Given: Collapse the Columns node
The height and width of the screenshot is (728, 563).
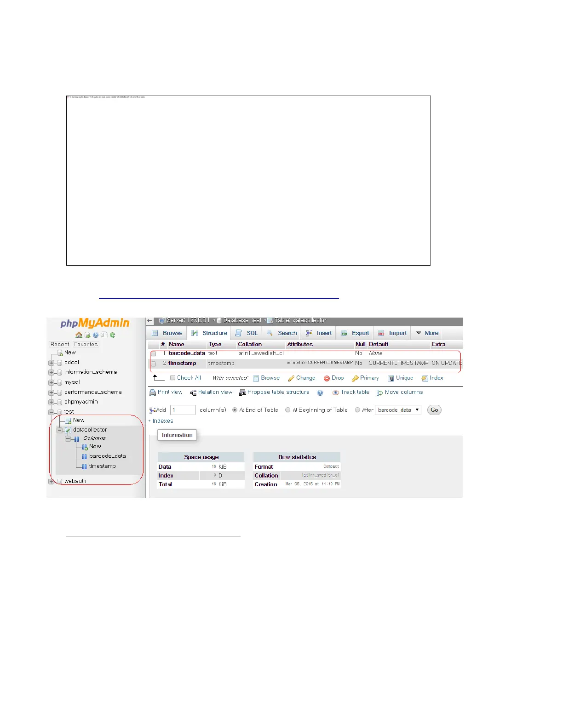Looking at the screenshot, I should pos(68,438).
